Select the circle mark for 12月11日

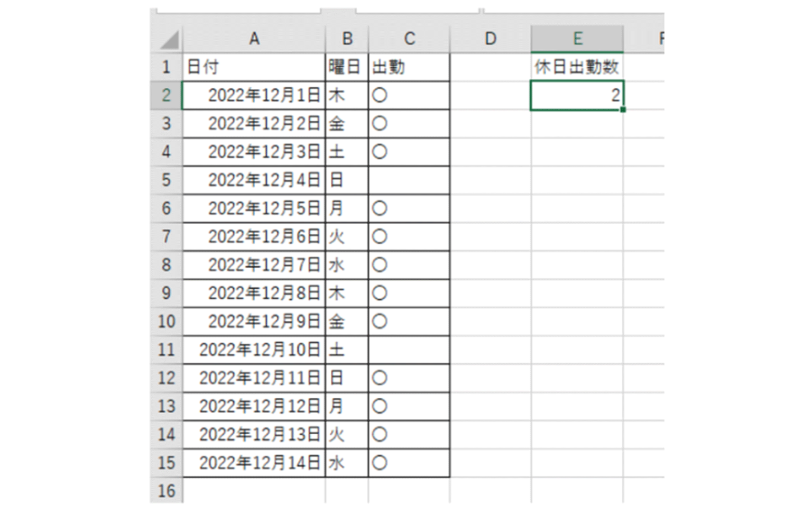380,378
